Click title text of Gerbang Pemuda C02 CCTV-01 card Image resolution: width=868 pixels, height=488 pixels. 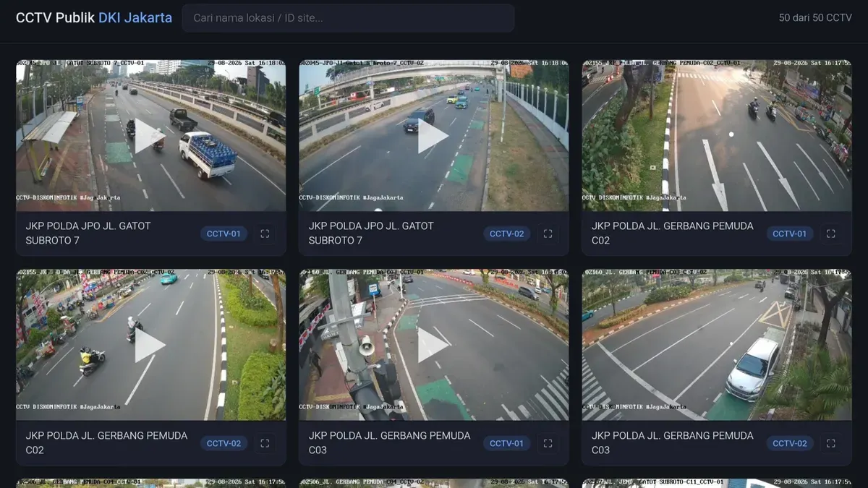click(x=673, y=233)
